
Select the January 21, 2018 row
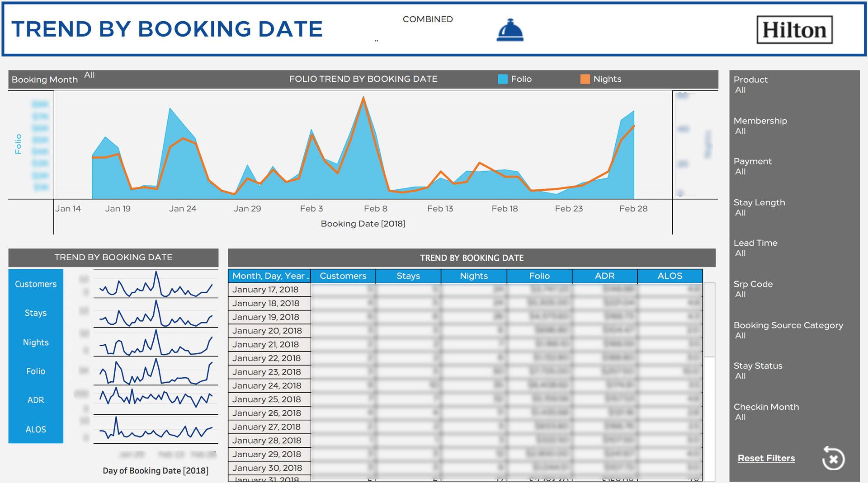pyautogui.click(x=465, y=345)
